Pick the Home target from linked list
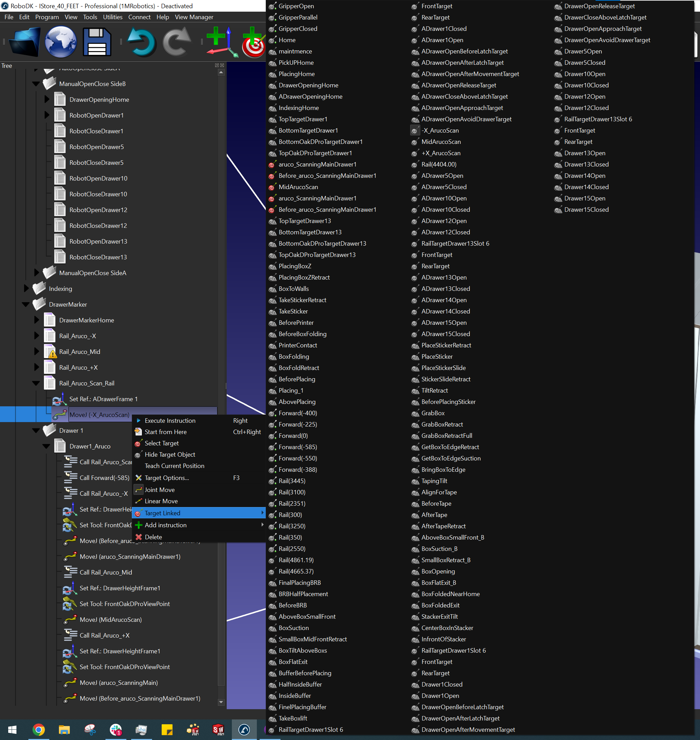Image resolution: width=700 pixels, height=740 pixels. click(287, 40)
